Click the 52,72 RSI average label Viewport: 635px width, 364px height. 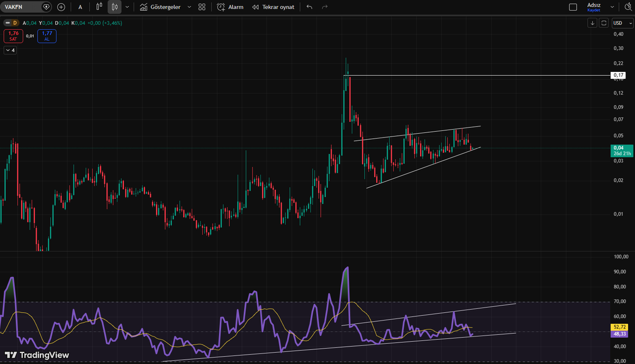[619, 327]
